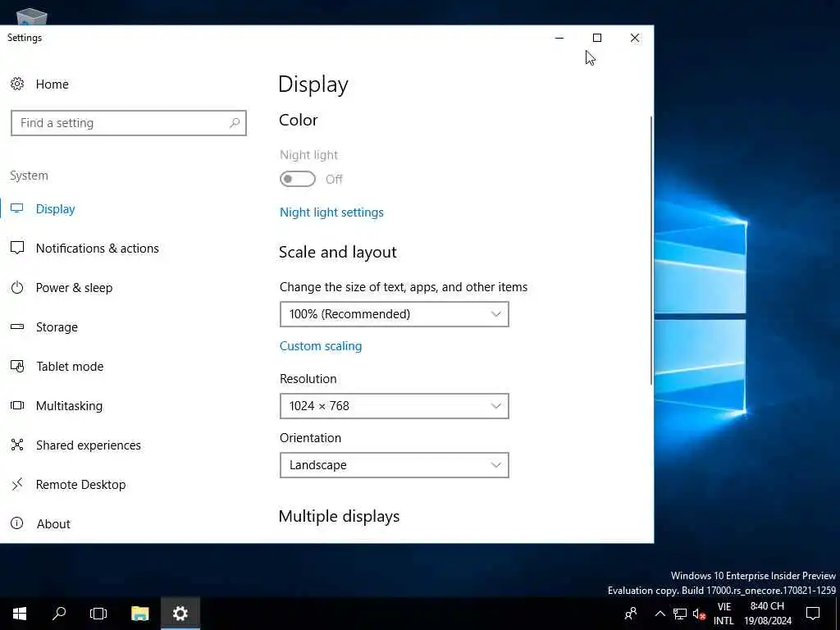Maximize the Settings window

(x=597, y=38)
